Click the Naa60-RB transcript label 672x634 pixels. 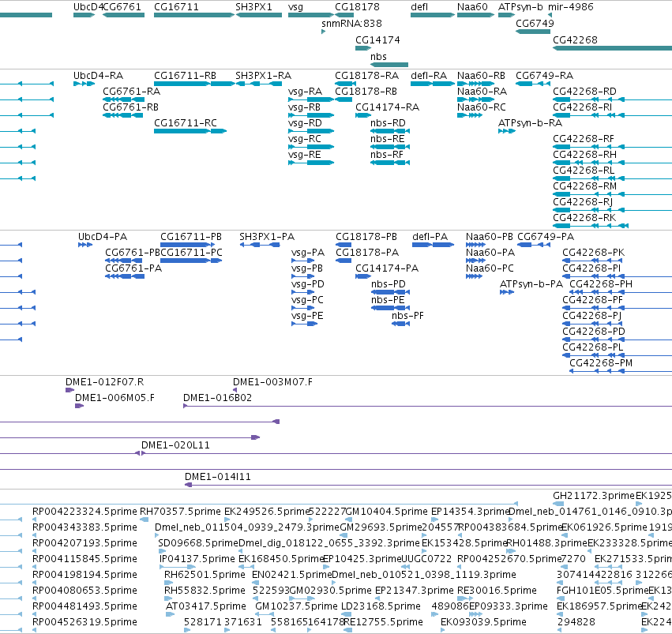[x=481, y=76]
